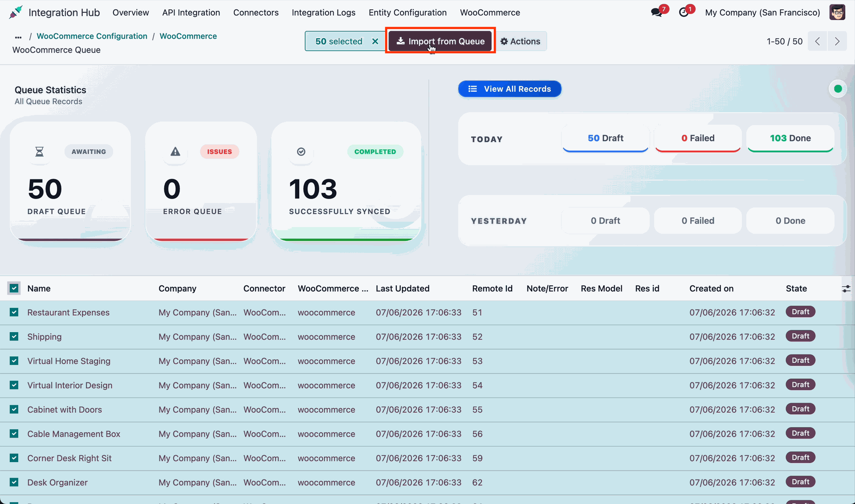Open the WooCommerce menu
Viewport: 855px width, 504px height.
[x=490, y=12]
